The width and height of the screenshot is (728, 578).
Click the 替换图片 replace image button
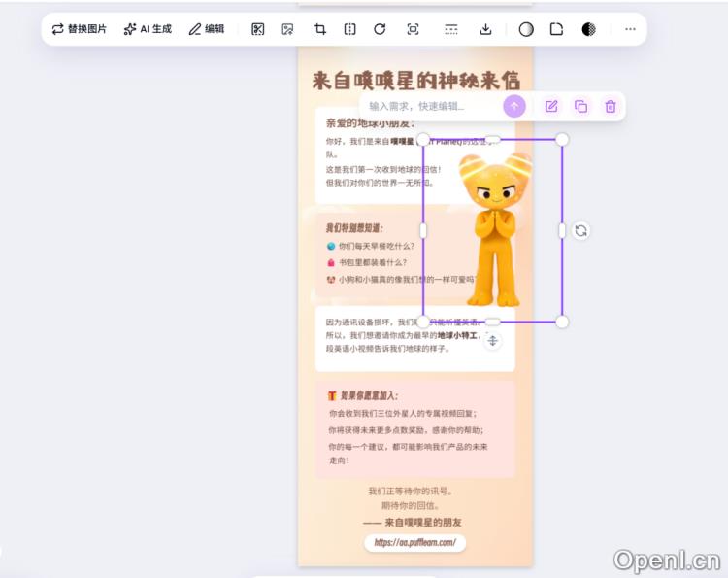(x=80, y=29)
